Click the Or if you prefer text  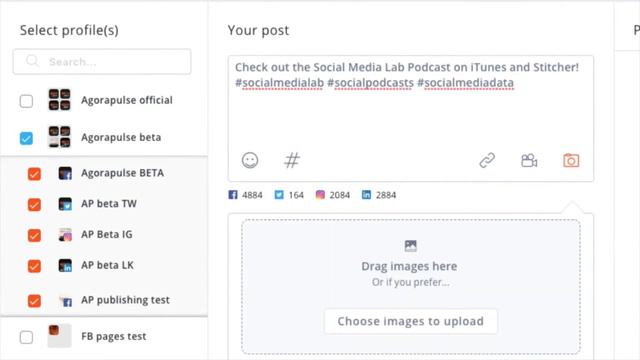(411, 282)
